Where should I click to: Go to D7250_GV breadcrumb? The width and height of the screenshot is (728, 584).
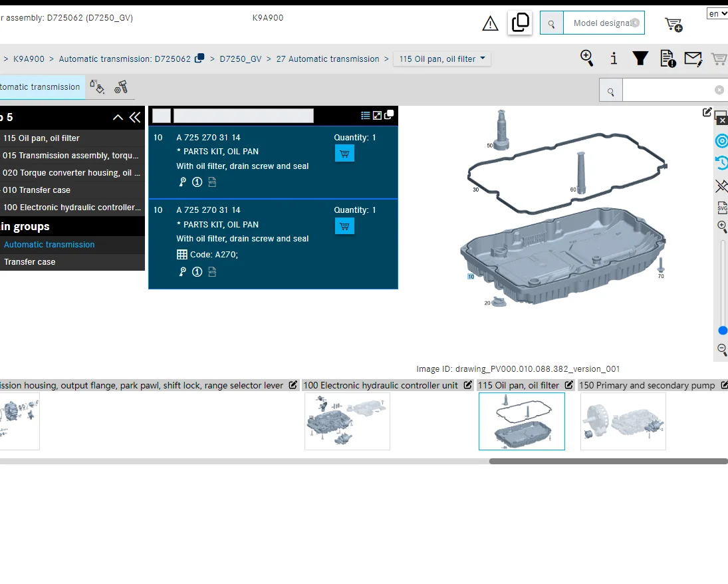241,59
